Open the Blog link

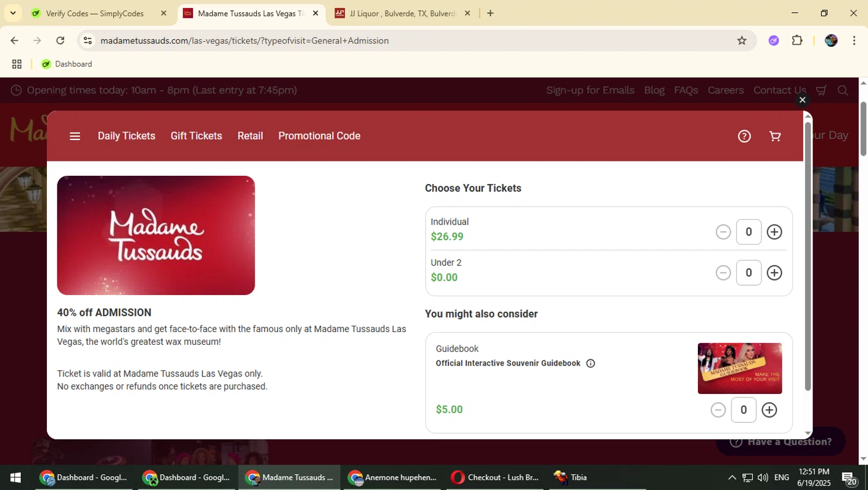pyautogui.click(x=654, y=90)
